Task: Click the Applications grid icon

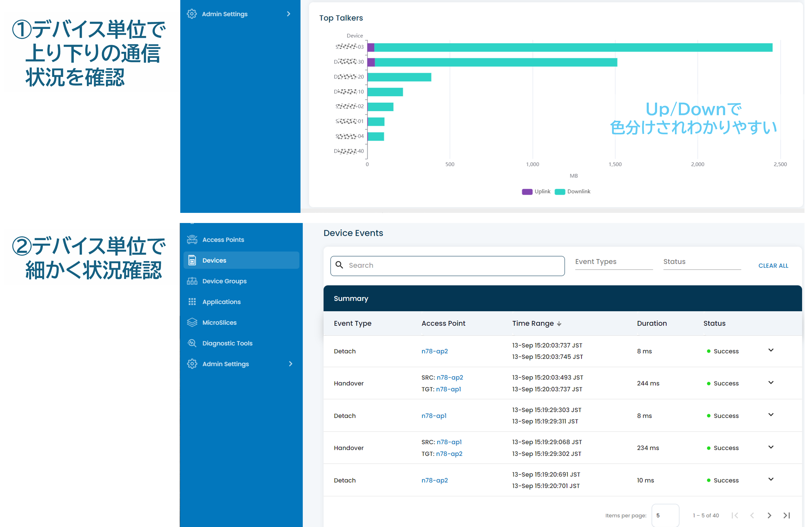Action: click(x=192, y=302)
